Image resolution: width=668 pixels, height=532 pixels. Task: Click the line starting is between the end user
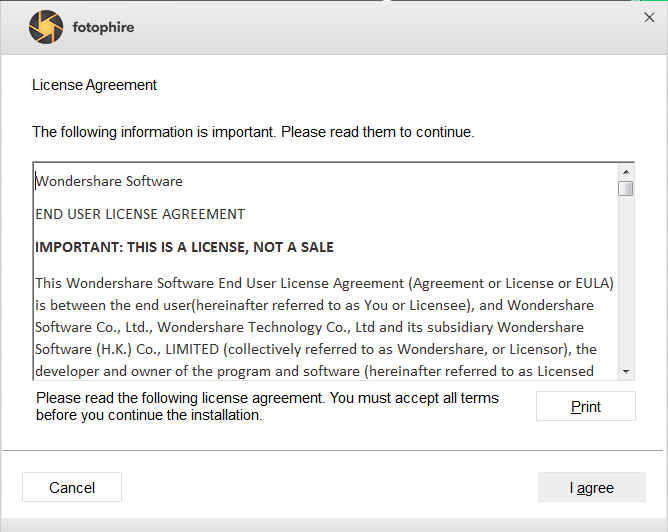coord(314,305)
